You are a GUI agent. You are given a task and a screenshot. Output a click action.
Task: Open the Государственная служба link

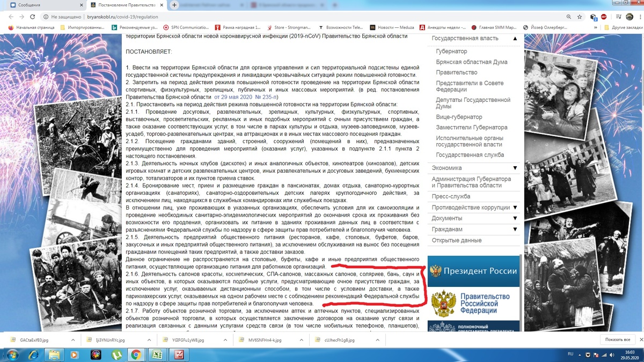[470, 155]
